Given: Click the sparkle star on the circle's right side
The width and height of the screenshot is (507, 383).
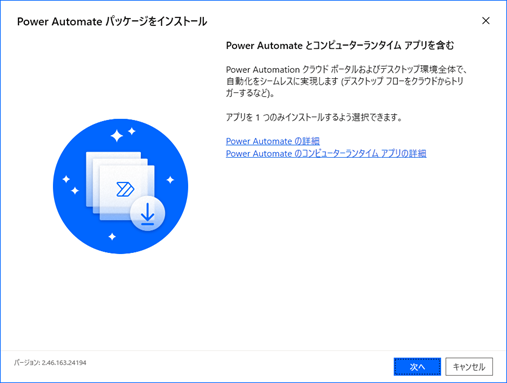Looking at the screenshot, I should 170,180.
